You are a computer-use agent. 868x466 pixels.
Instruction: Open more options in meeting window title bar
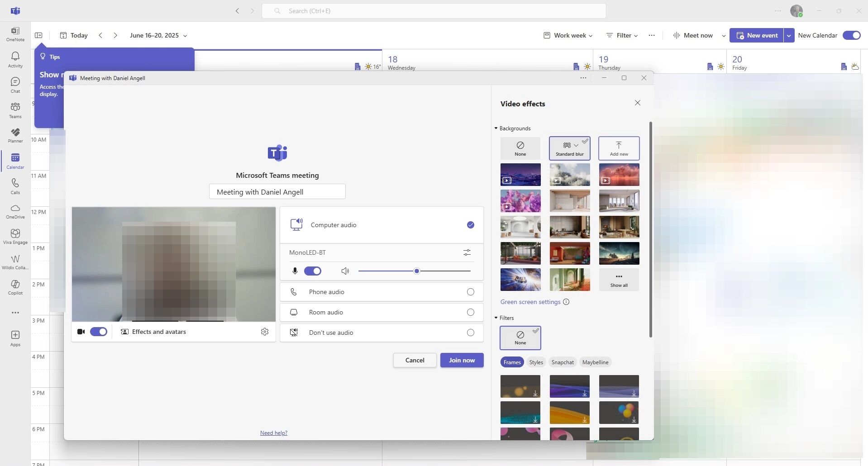583,78
